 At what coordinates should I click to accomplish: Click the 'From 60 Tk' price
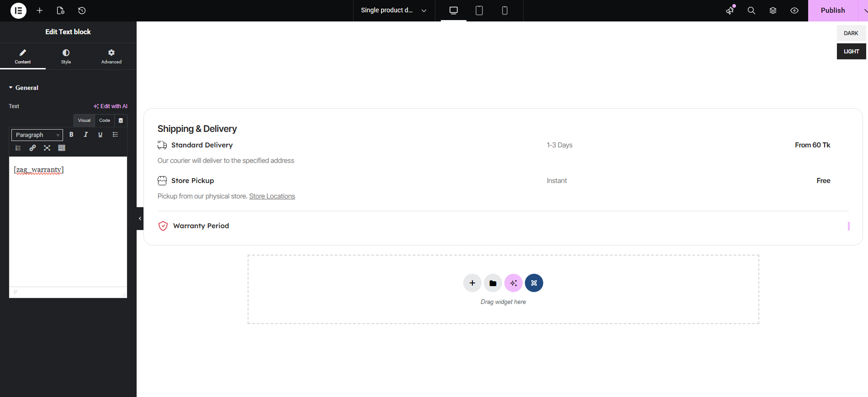pyautogui.click(x=812, y=145)
